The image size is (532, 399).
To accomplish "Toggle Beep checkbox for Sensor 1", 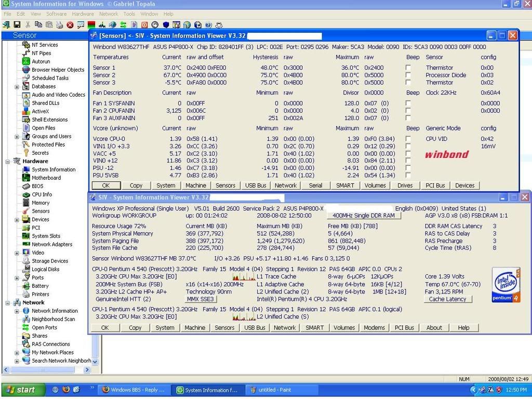I will pyautogui.click(x=408, y=68).
